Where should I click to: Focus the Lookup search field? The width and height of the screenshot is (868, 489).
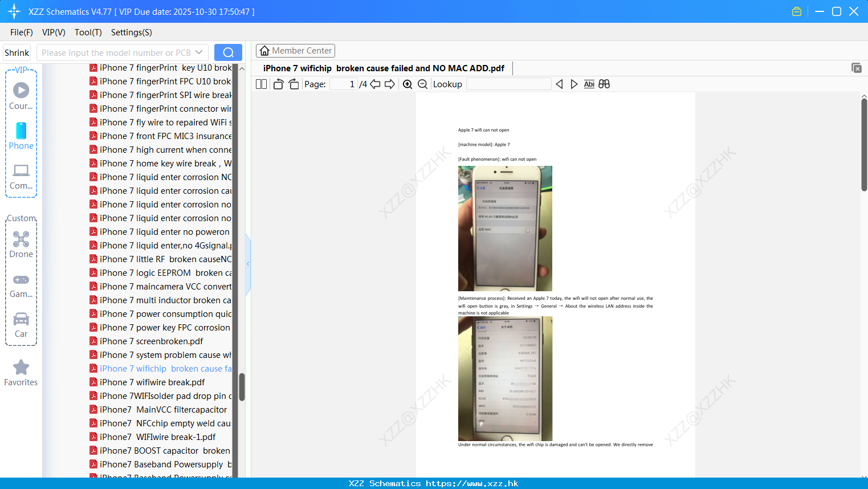tap(508, 84)
